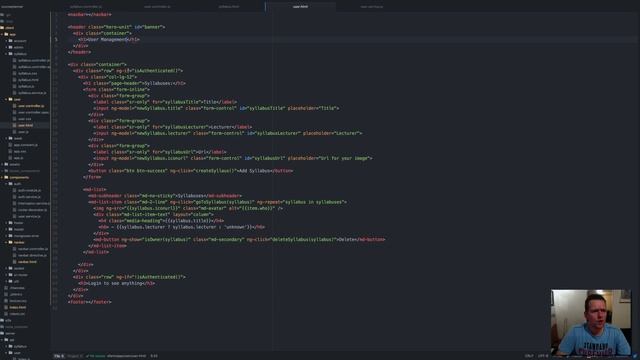The image size is (640, 360).
Task: Click the folder icon of the socket directory
Action: [11, 268]
